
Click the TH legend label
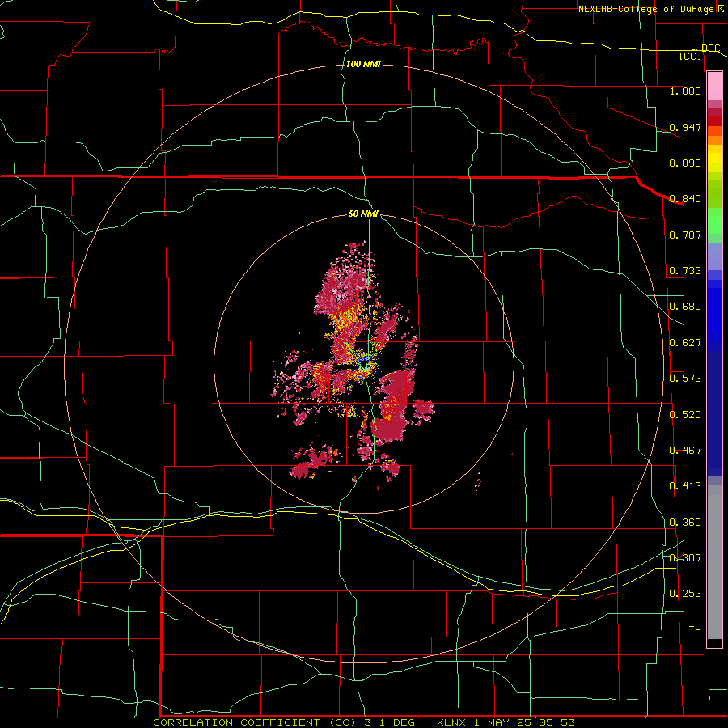[695, 630]
